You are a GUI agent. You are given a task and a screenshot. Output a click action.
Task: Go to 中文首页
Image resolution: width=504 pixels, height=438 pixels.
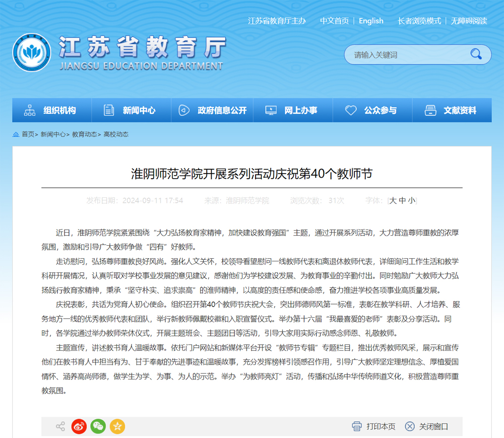tap(334, 21)
